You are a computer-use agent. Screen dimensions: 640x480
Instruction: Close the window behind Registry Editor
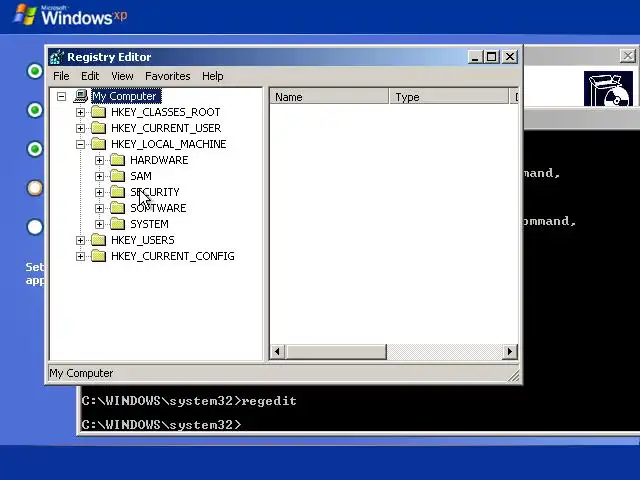click(628, 56)
